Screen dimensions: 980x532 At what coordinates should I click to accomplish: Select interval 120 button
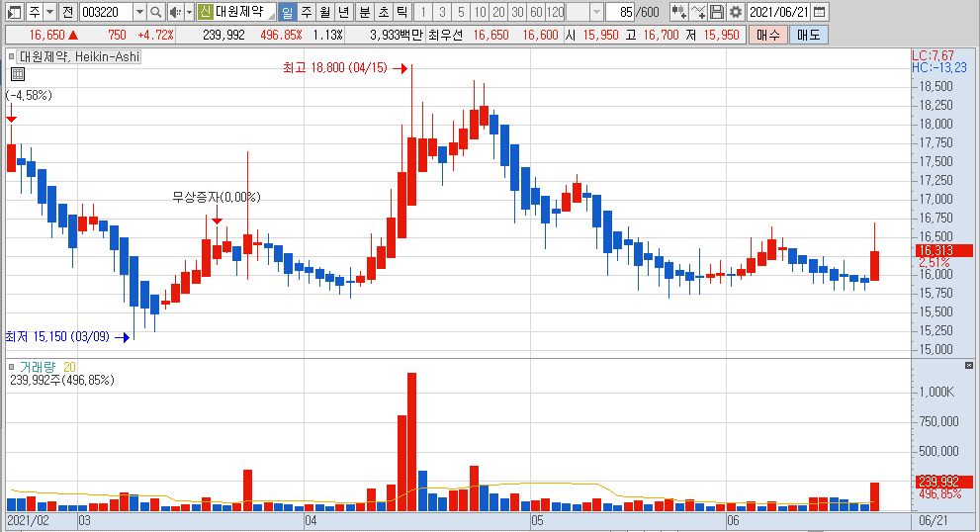point(555,11)
